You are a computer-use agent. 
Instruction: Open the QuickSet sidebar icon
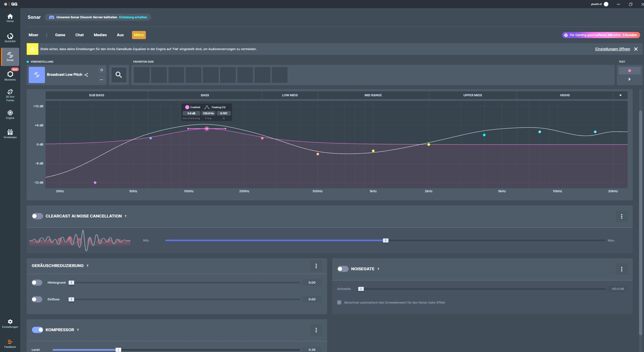point(10,38)
